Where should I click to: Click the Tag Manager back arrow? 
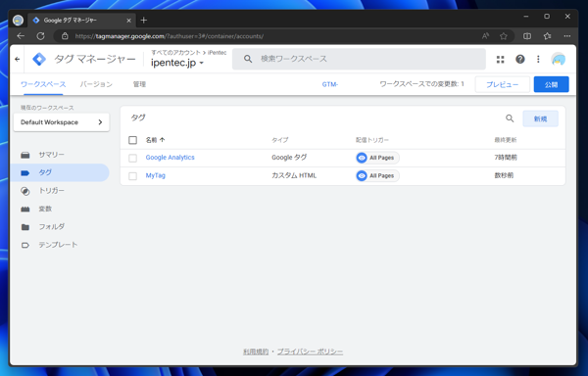[x=18, y=59]
